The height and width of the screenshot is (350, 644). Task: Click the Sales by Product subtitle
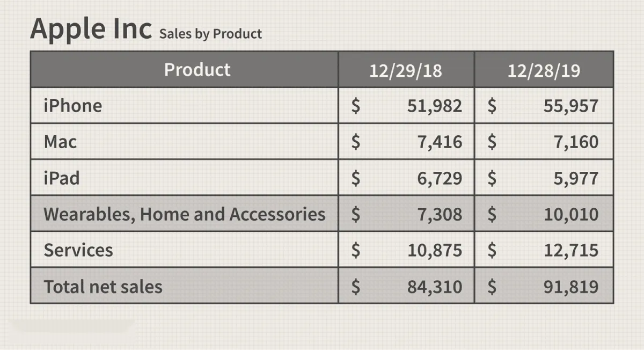pos(210,34)
